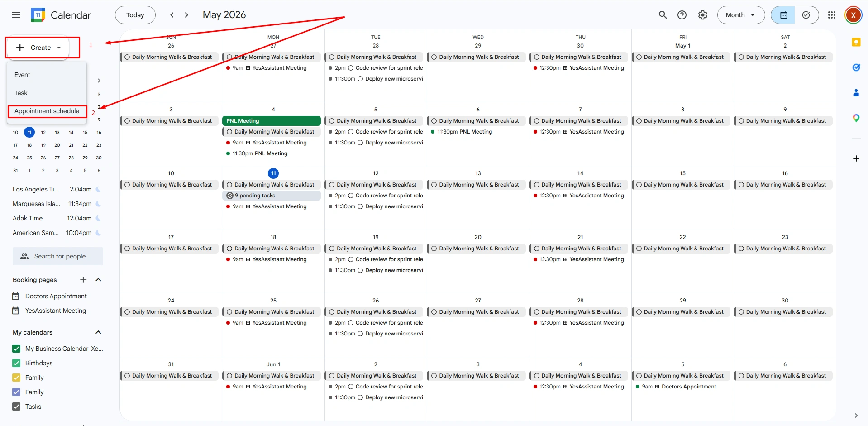Open Doctors Appointment event on Jun 5

pyautogui.click(x=682, y=387)
